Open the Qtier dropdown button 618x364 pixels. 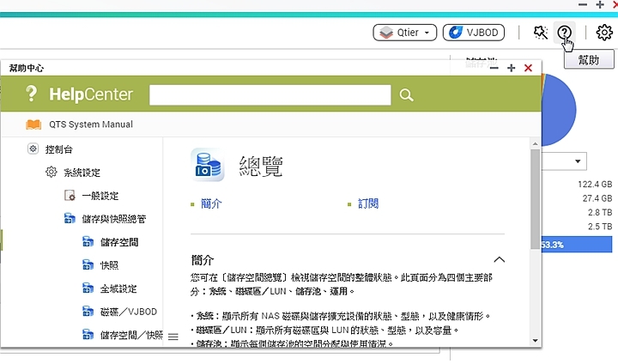click(x=405, y=33)
